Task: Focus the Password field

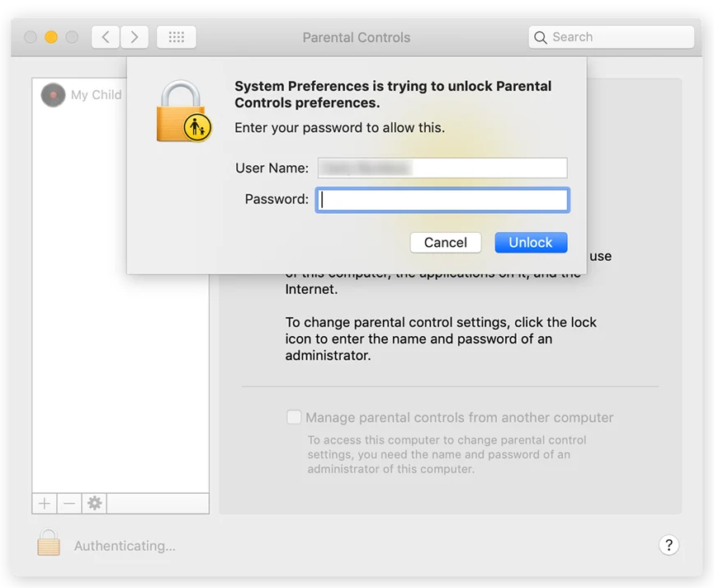Action: pos(442,200)
